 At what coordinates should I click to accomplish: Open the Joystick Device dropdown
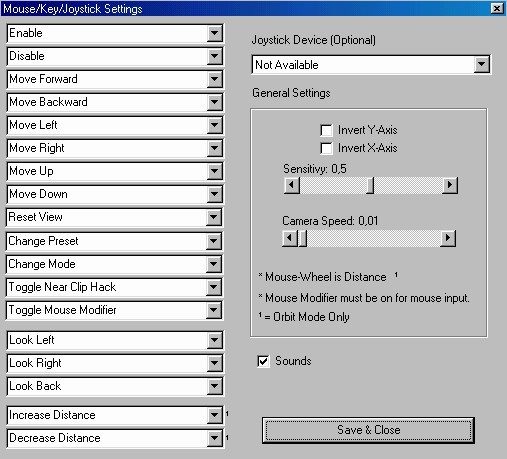pos(481,64)
